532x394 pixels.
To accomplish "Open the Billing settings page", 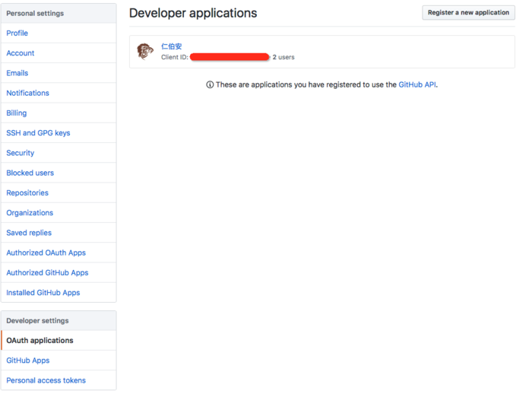I will pos(17,113).
